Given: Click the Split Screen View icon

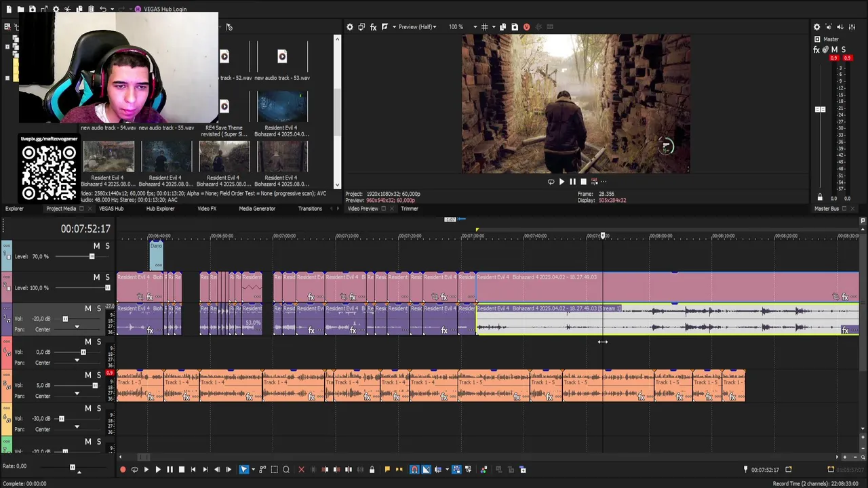Looking at the screenshot, I should click(384, 27).
